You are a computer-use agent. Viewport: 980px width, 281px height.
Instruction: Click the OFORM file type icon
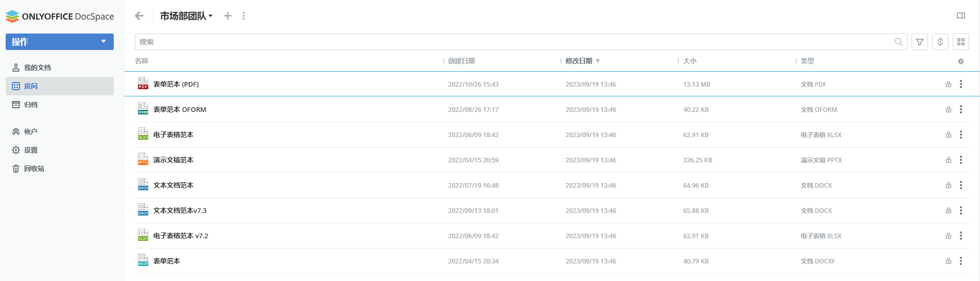click(143, 109)
